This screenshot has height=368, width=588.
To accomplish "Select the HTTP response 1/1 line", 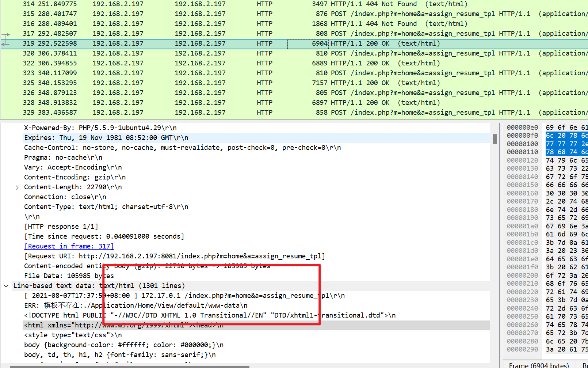I will 61,227.
